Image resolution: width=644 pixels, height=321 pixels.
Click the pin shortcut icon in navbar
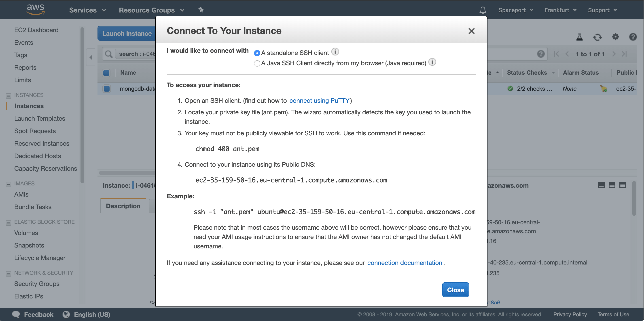tap(201, 10)
